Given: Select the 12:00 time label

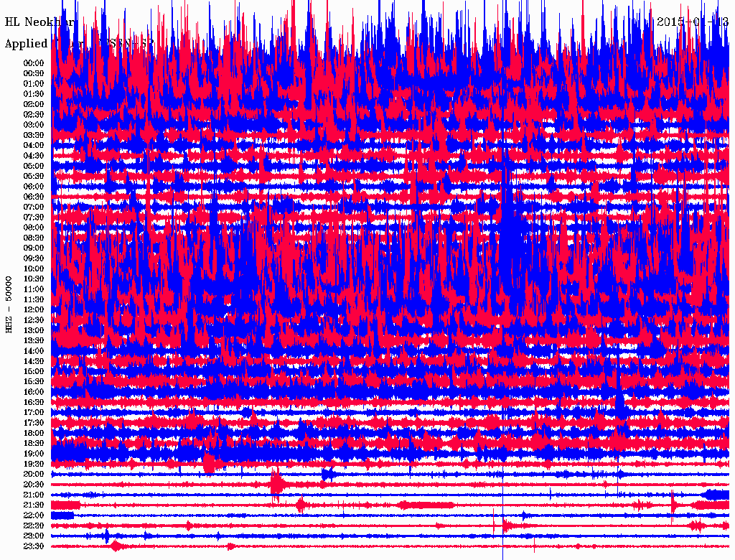Looking at the screenshot, I should point(34,310).
